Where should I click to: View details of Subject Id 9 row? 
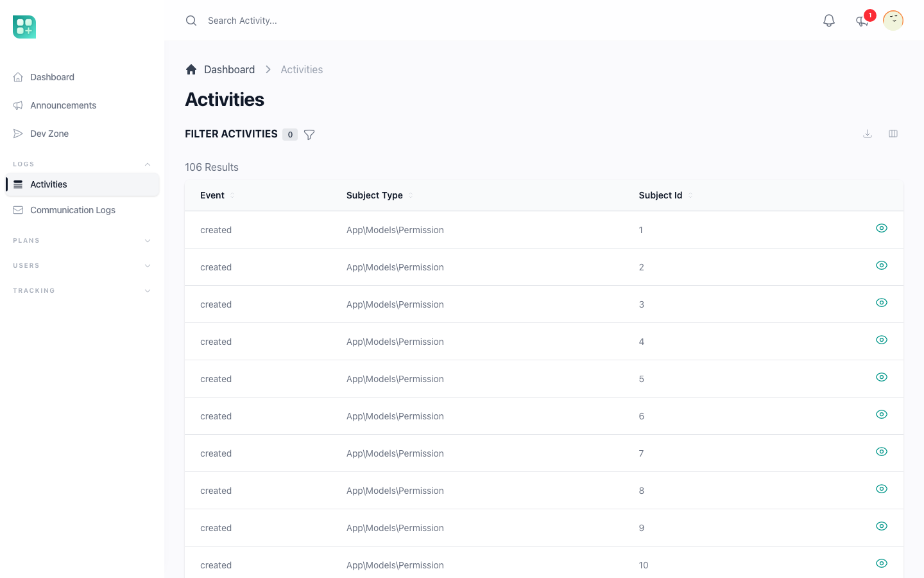[882, 526]
